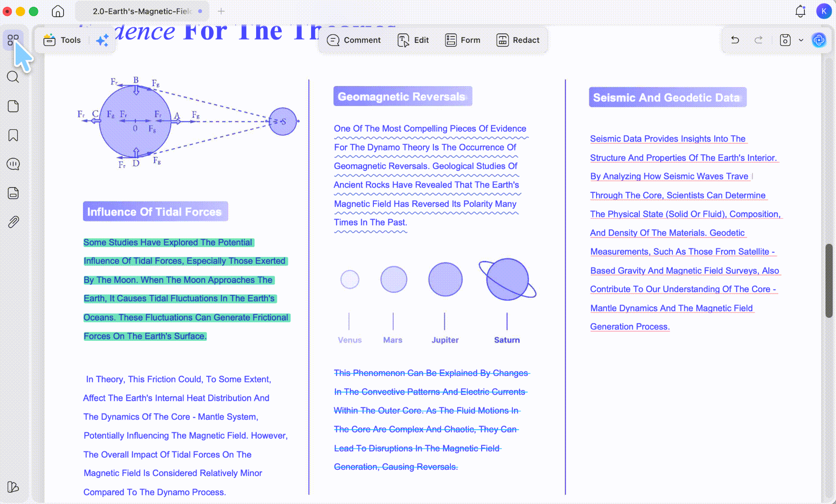Add a new tab with plus button
The width and height of the screenshot is (836, 504).
(x=221, y=11)
